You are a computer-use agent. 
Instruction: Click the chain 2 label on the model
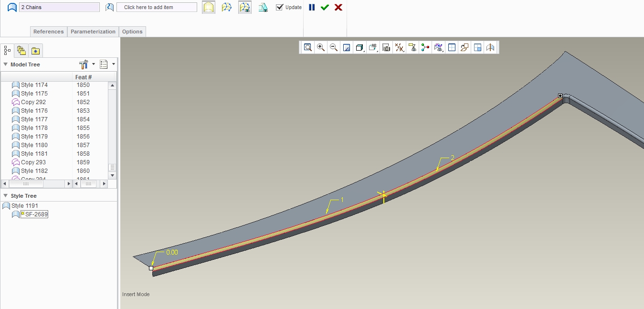[x=453, y=158]
